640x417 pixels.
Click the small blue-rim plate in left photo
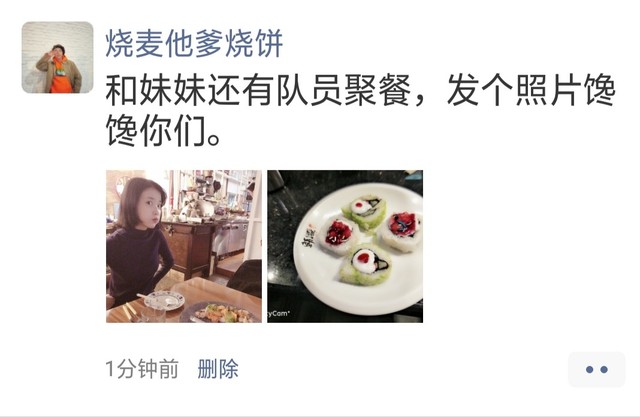[x=164, y=301]
